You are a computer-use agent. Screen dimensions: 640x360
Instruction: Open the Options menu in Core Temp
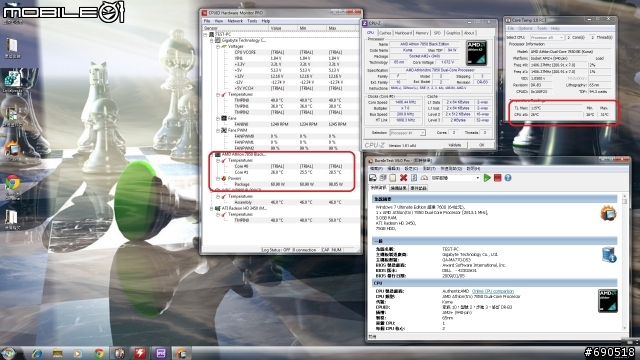525,28
